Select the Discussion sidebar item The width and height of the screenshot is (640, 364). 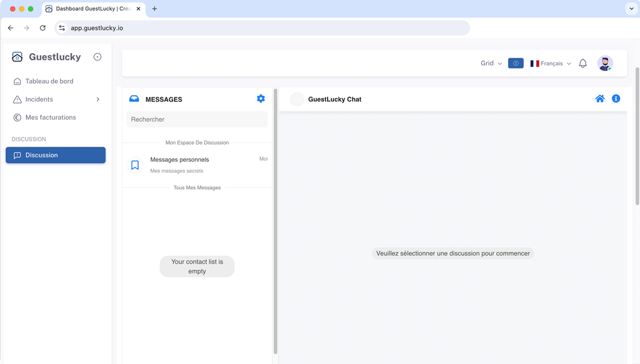coord(56,155)
